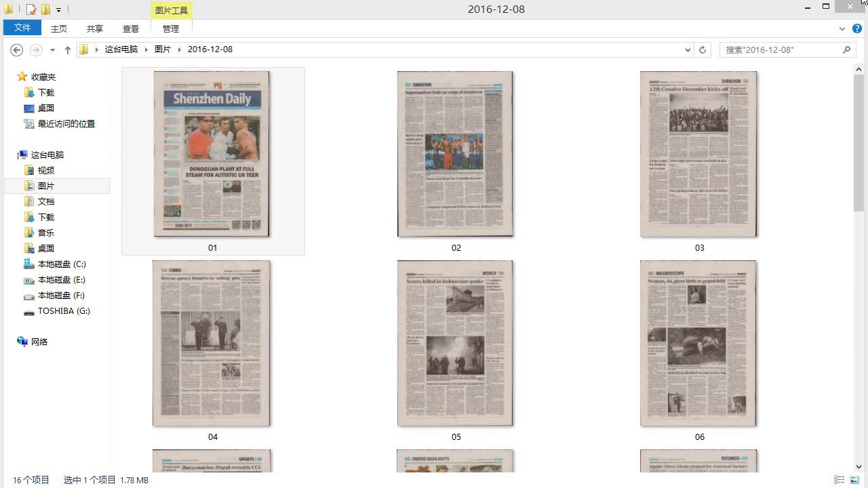Click the vertical scrollbar thumb
The image size is (868, 488).
point(859,144)
